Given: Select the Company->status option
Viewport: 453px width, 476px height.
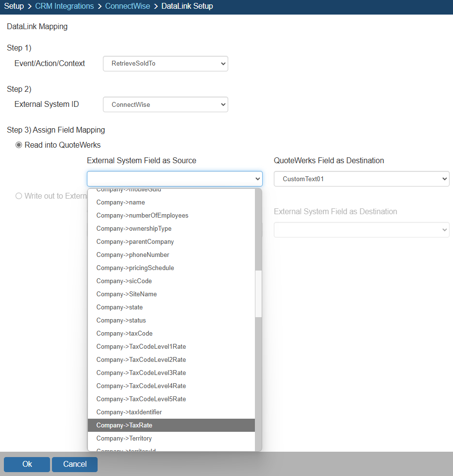Looking at the screenshot, I should coord(121,320).
